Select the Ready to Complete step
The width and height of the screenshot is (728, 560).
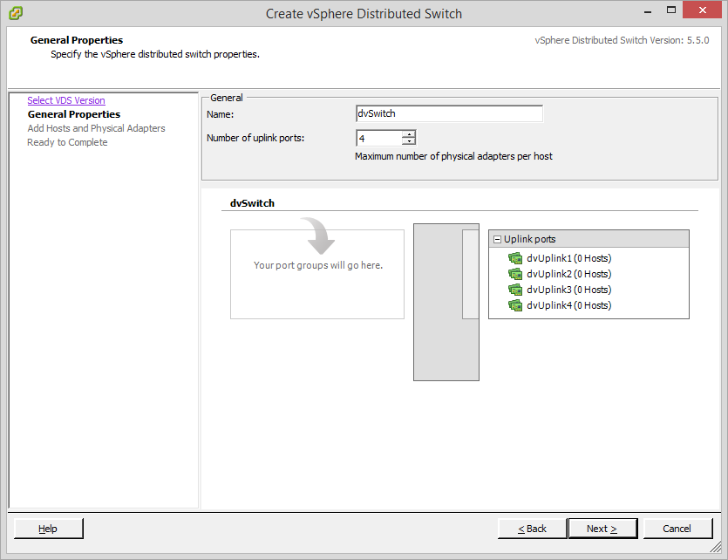[67, 142]
